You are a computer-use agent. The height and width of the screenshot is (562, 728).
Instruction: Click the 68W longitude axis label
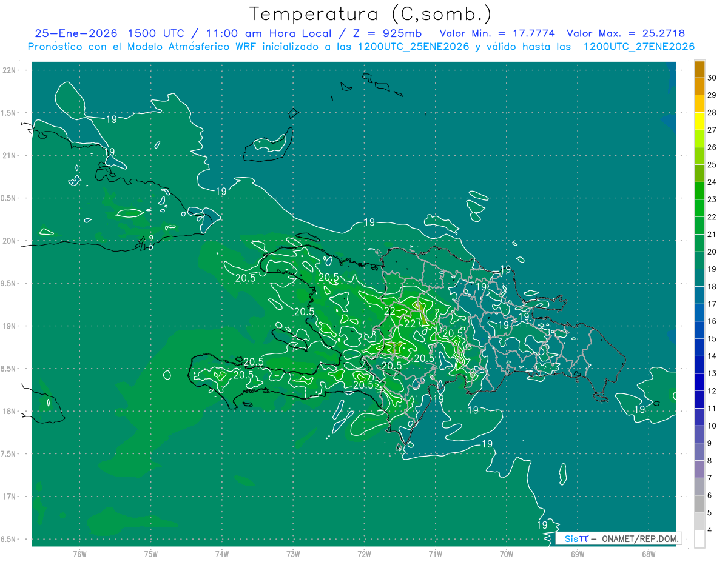[649, 554]
